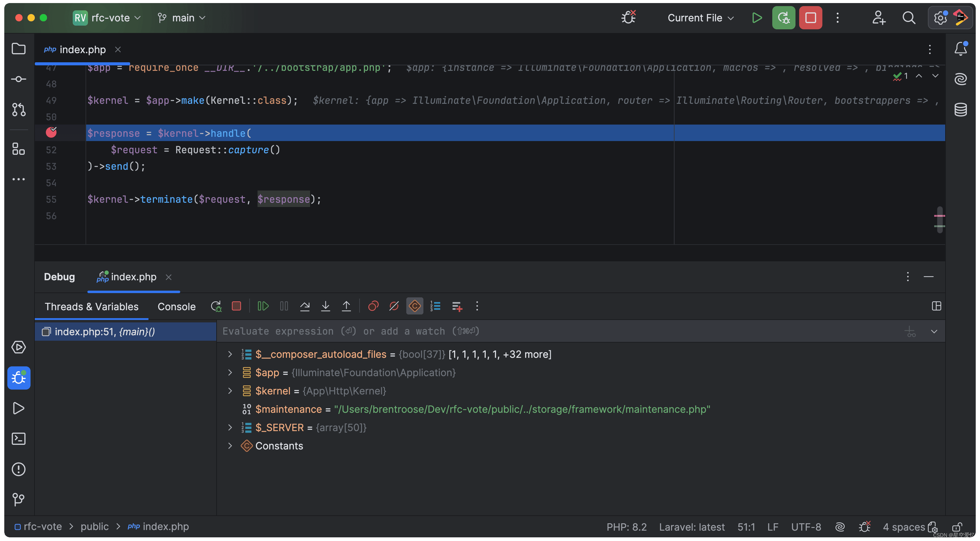This screenshot has height=541, width=980.
Task: Select the index.php:51 {main}() stack frame
Action: (126, 332)
